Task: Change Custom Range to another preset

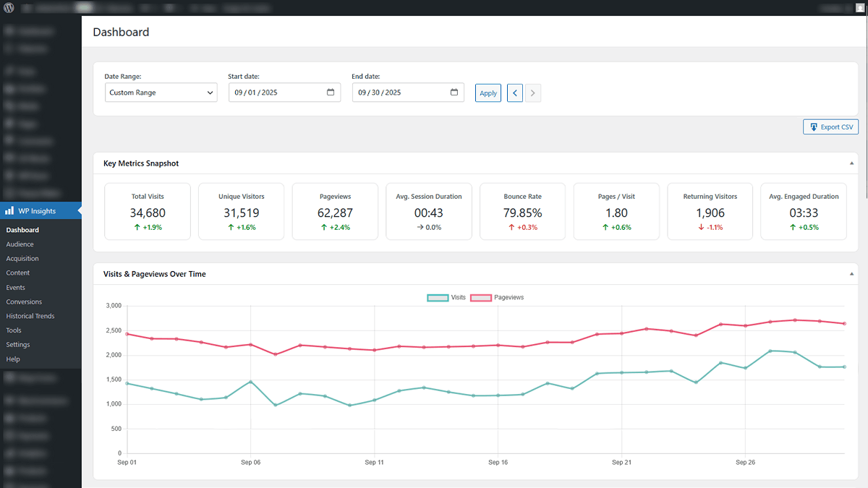Action: (161, 93)
